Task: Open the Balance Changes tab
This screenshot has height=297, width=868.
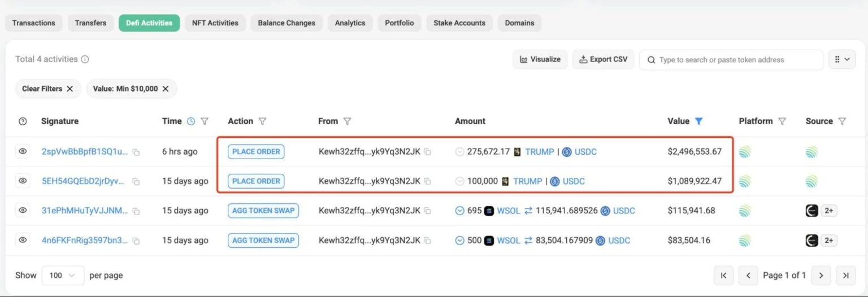Action: point(287,23)
